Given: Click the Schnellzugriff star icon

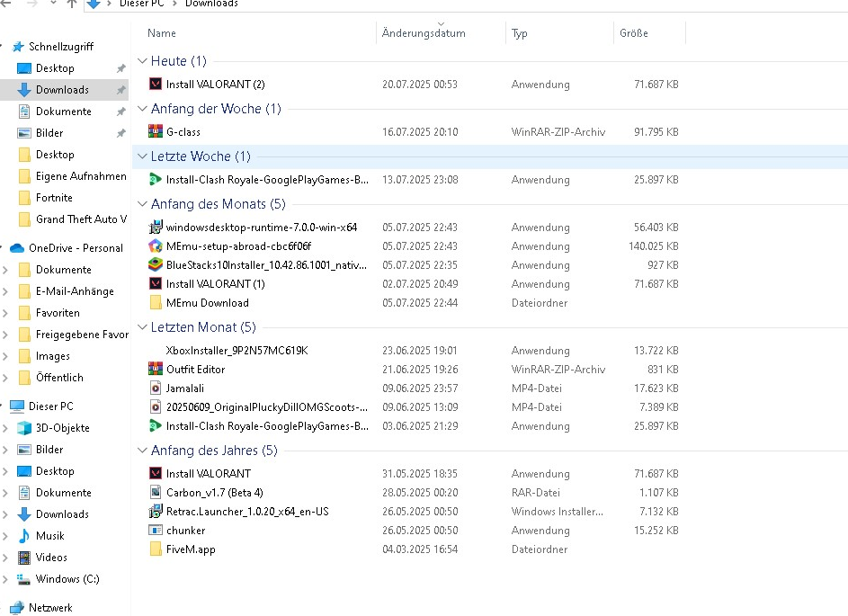Looking at the screenshot, I should [x=18, y=47].
